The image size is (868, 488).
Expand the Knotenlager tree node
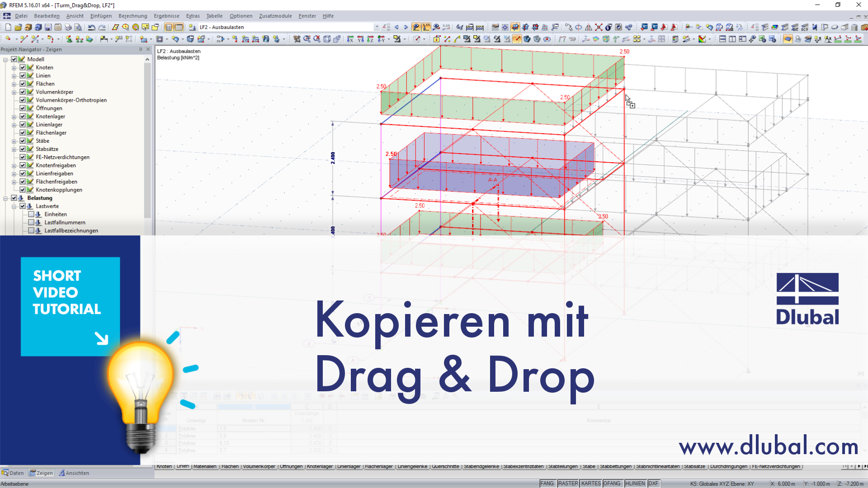tap(14, 116)
